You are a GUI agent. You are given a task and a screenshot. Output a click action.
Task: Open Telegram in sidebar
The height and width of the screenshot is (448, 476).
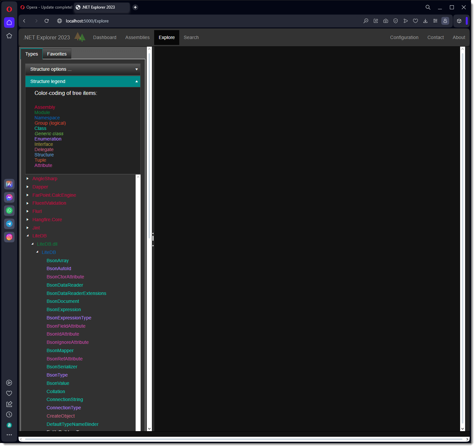coord(9,224)
